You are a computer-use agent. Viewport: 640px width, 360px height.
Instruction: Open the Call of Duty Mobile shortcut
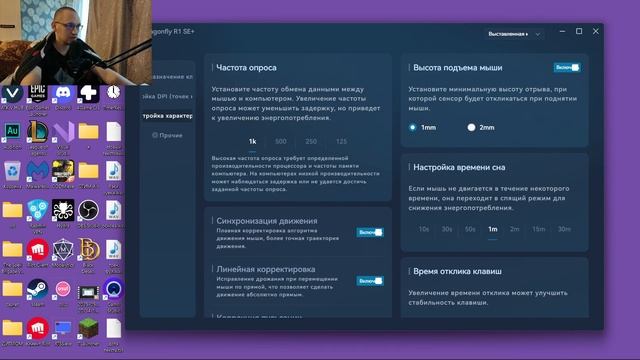(x=63, y=171)
